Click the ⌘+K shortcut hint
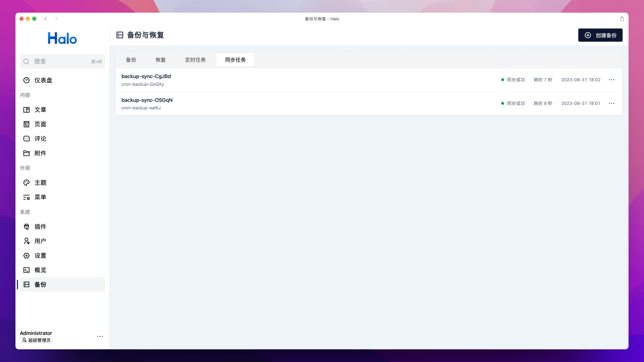This screenshot has width=644, height=362. coord(97,62)
